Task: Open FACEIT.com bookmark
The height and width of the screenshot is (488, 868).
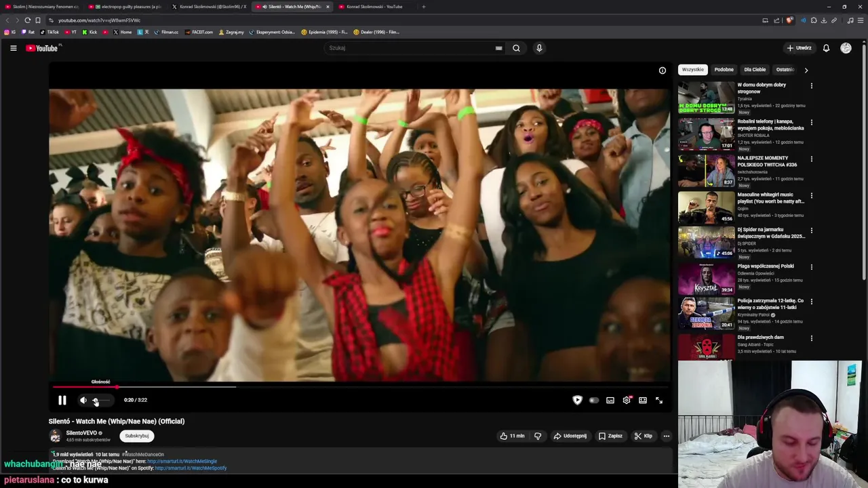Action: click(199, 32)
